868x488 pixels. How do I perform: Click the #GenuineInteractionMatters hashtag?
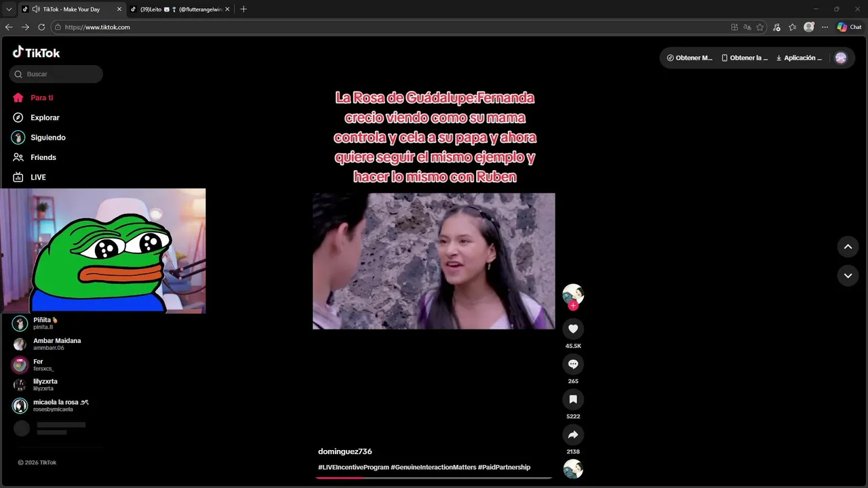[433, 467]
